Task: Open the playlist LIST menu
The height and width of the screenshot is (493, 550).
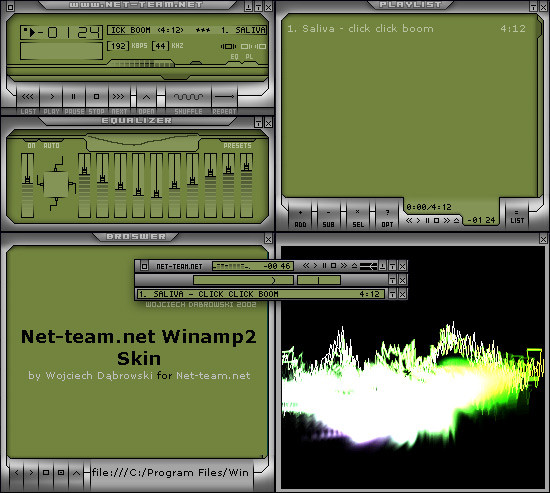Action: (x=517, y=217)
